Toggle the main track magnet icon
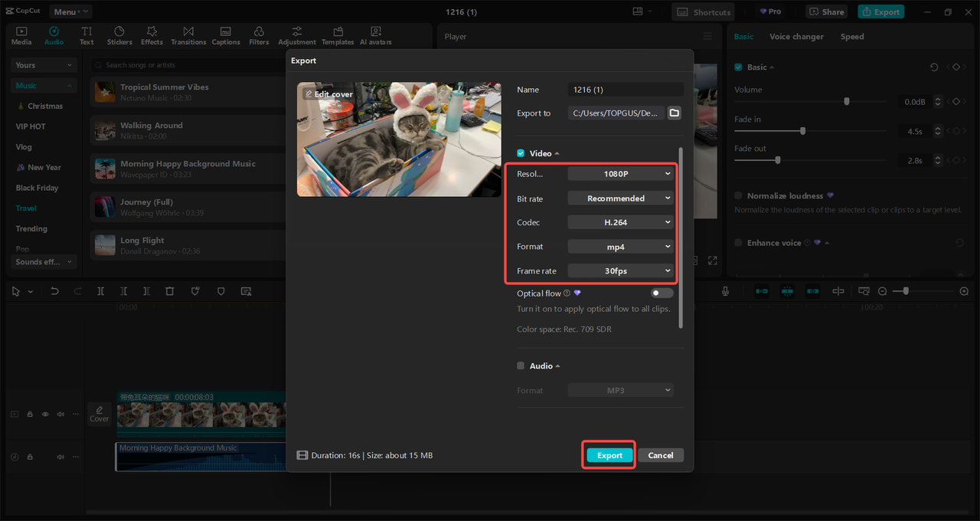Image resolution: width=980 pixels, height=521 pixels. [762, 291]
